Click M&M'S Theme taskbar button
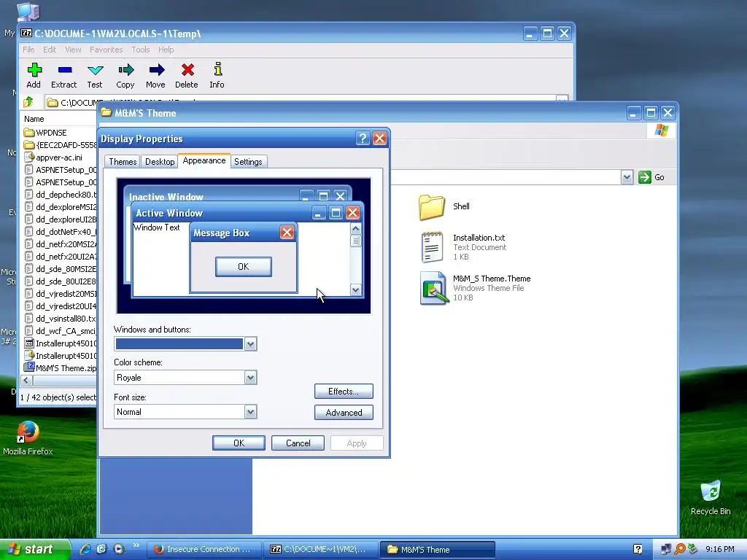This screenshot has width=747, height=560. pos(438,549)
